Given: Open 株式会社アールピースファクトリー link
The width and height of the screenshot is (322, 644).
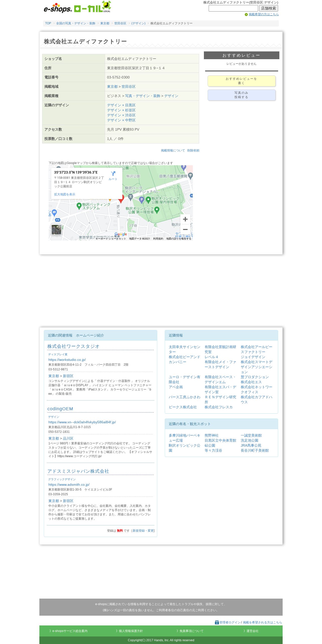Looking at the screenshot, I should [x=257, y=349].
